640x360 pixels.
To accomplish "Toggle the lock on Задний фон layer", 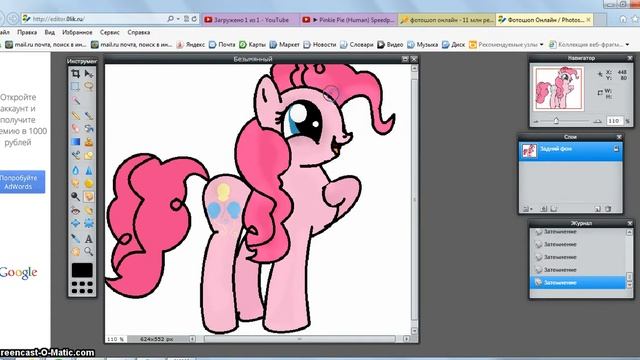I will [616, 149].
